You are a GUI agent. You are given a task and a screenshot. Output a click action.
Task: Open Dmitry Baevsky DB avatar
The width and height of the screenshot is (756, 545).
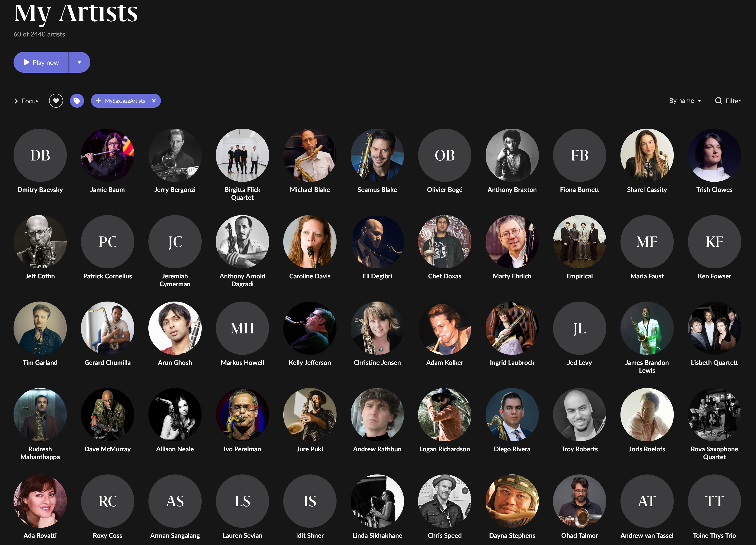pos(40,155)
